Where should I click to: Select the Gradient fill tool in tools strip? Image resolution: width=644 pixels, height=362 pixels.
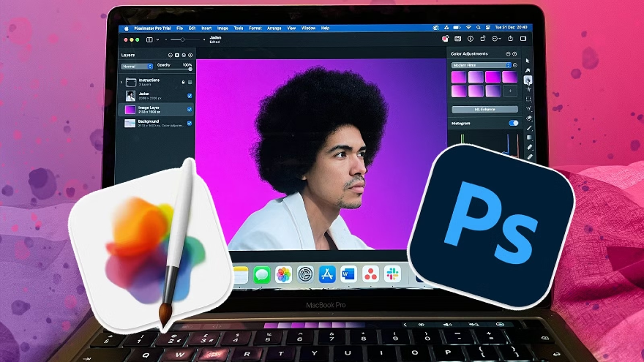(529, 137)
